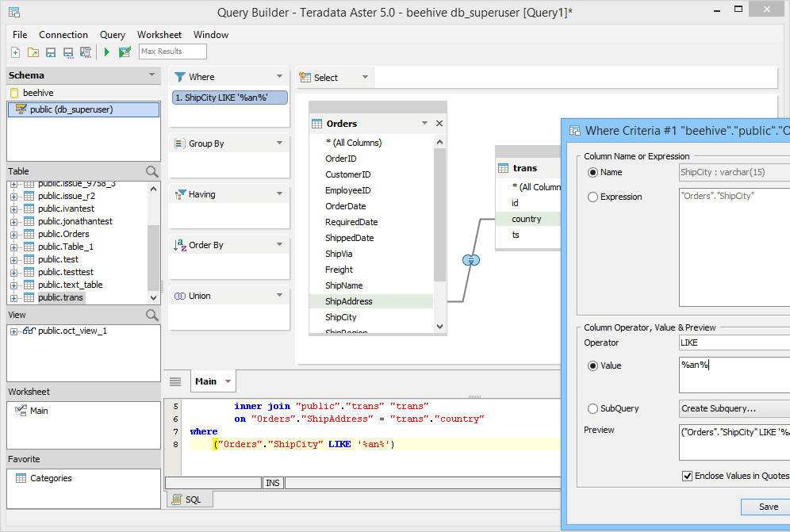Click the save script icon beside the divider
This screenshot has height=532, width=790.
(x=86, y=52)
